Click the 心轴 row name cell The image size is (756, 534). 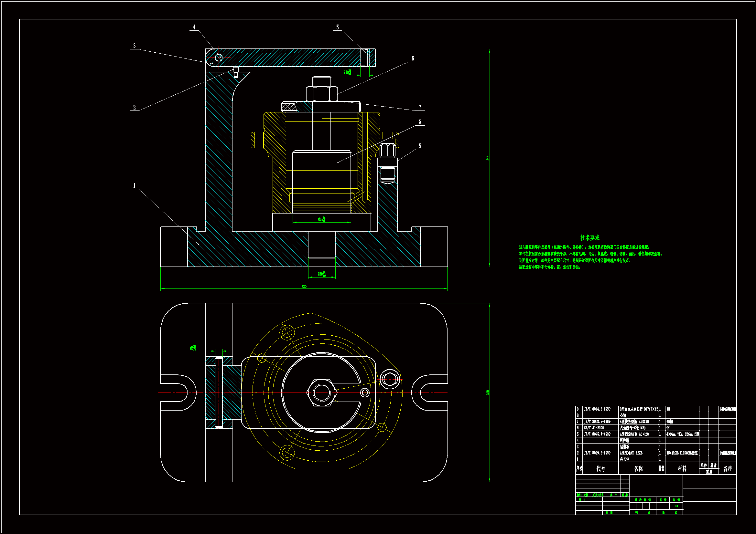tap(623, 415)
